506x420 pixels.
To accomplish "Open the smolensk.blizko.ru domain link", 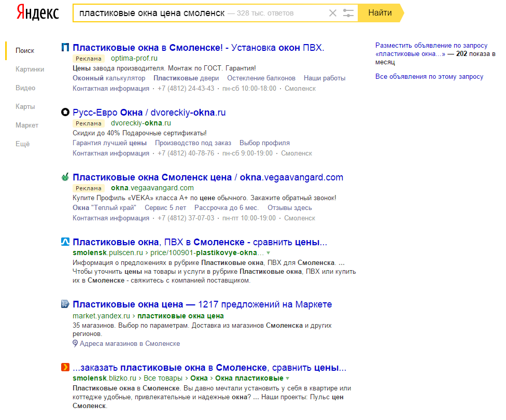I will coord(104,379).
